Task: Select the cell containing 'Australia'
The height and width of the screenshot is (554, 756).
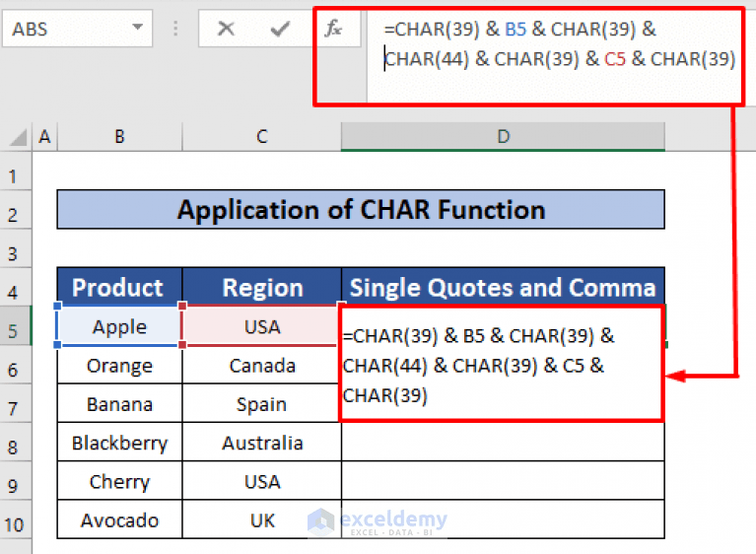Action: [x=262, y=443]
